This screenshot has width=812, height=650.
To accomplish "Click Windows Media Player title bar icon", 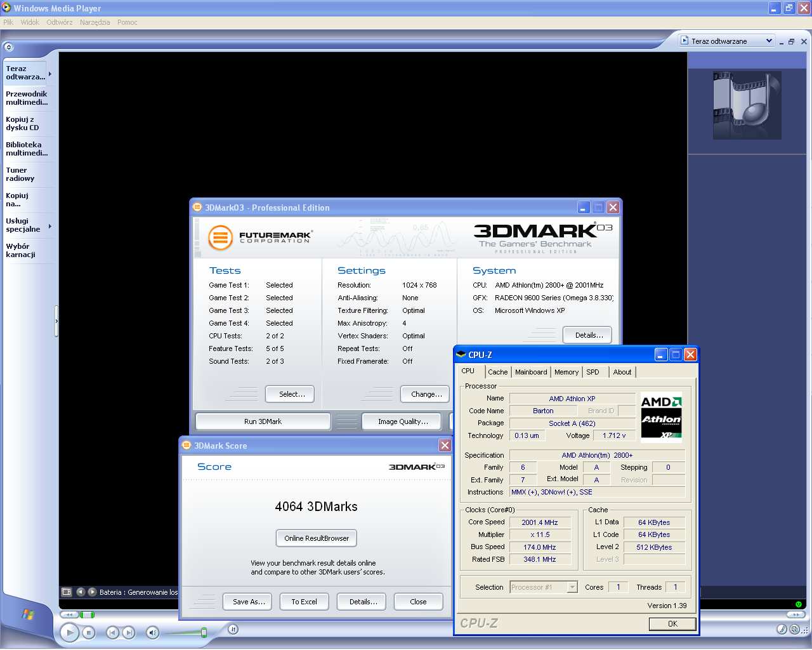I will (x=6, y=8).
